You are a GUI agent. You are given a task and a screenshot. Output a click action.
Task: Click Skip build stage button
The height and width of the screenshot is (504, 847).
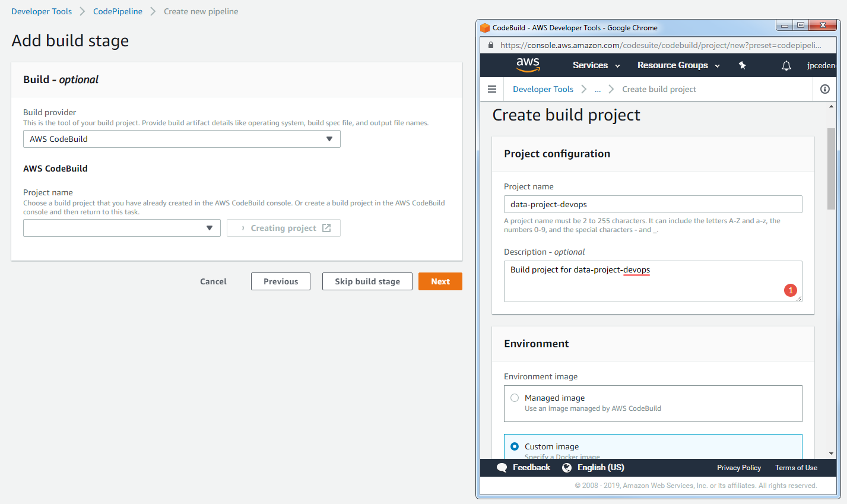(367, 281)
